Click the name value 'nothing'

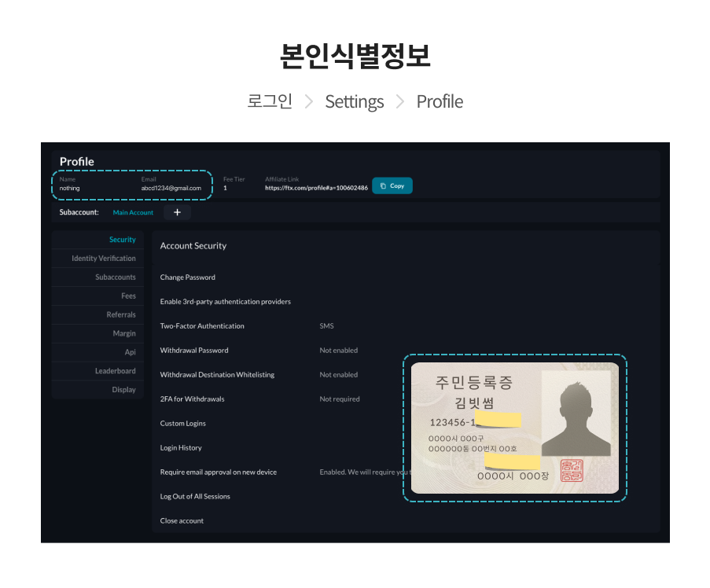point(70,189)
